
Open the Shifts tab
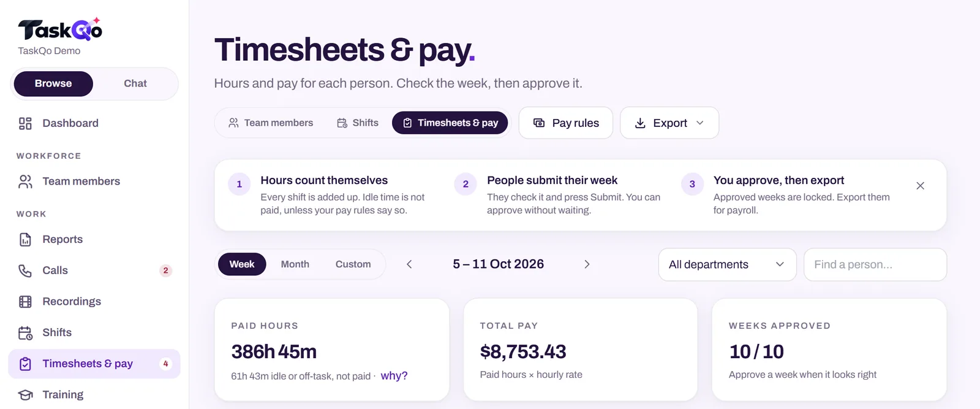[358, 123]
